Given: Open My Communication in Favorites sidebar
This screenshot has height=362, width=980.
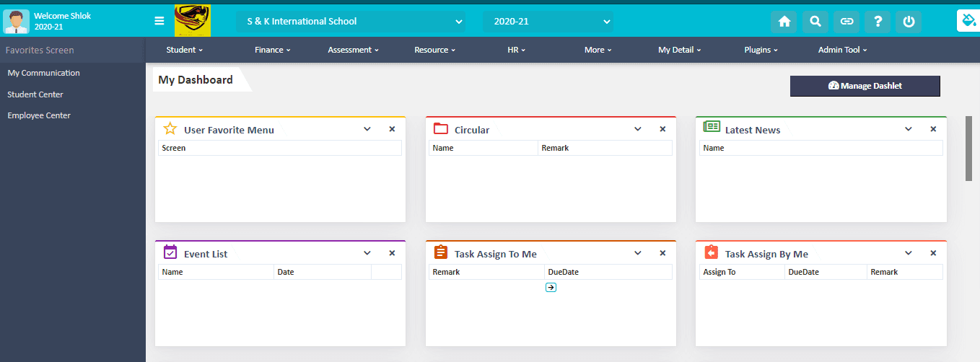Looking at the screenshot, I should point(43,73).
